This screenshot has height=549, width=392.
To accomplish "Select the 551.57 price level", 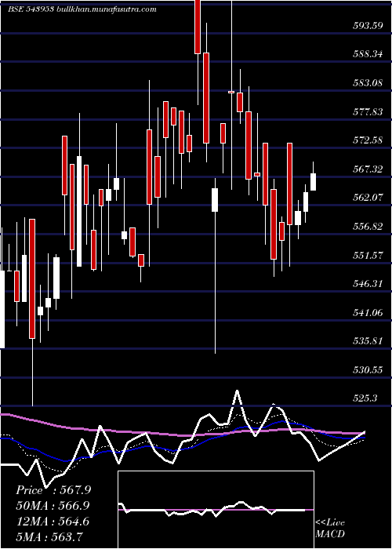I will [x=367, y=255].
